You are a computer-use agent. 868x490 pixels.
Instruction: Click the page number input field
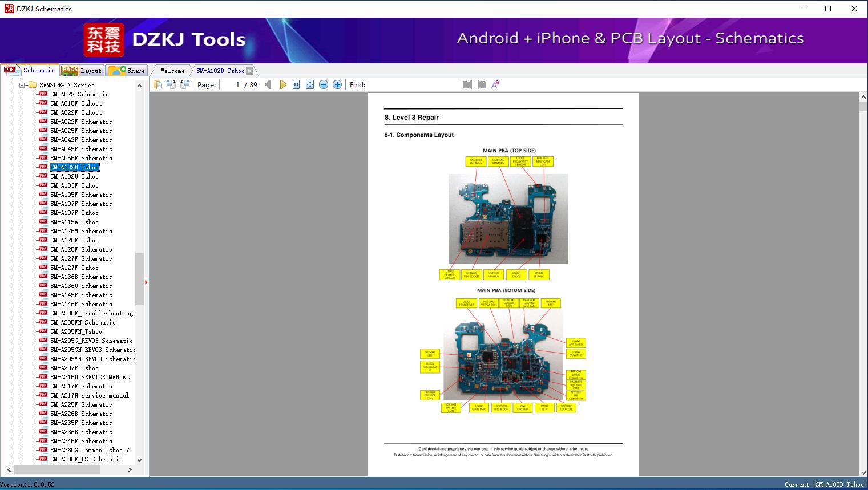(231, 84)
